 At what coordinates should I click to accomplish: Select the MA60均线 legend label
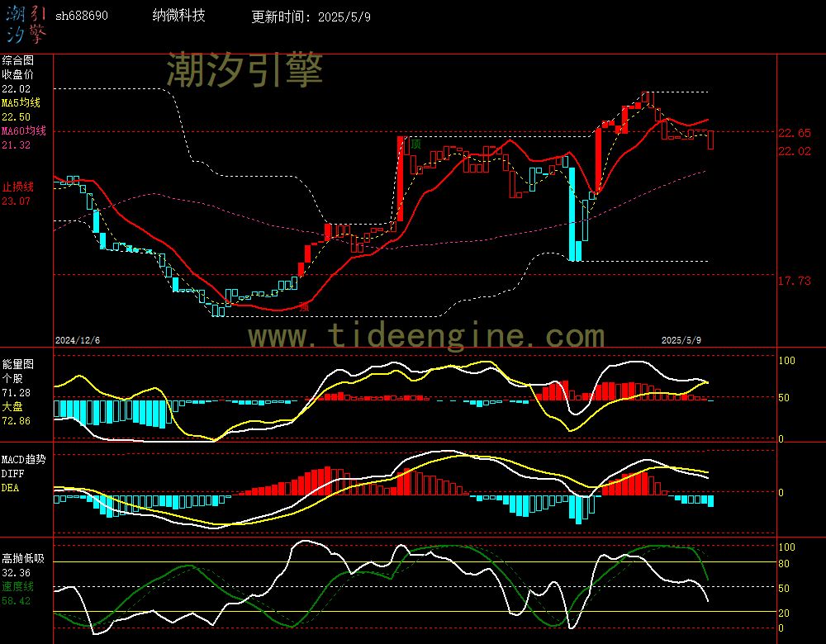coord(24,130)
